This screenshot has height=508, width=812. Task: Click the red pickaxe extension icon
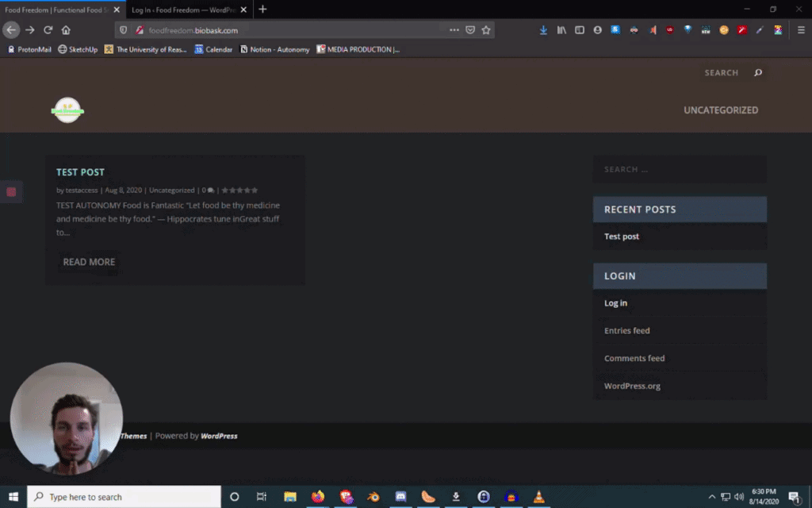click(x=742, y=30)
